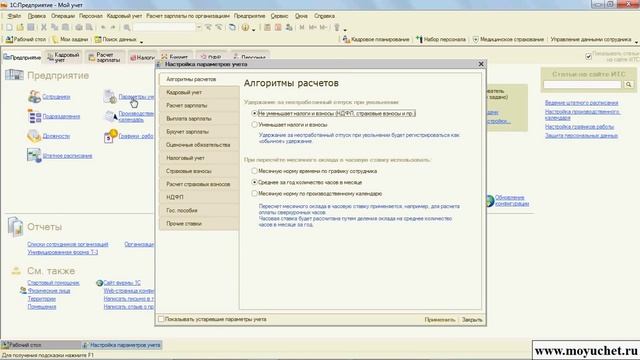Viewport: 640px width, 360px height.
Task: Click the Подразделения icon
Action: click(x=34, y=116)
